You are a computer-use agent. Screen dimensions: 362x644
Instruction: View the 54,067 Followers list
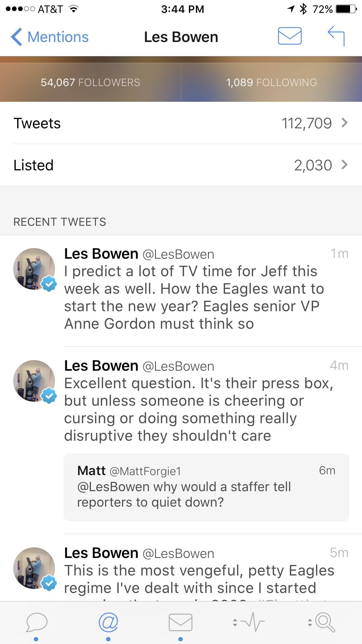point(90,83)
